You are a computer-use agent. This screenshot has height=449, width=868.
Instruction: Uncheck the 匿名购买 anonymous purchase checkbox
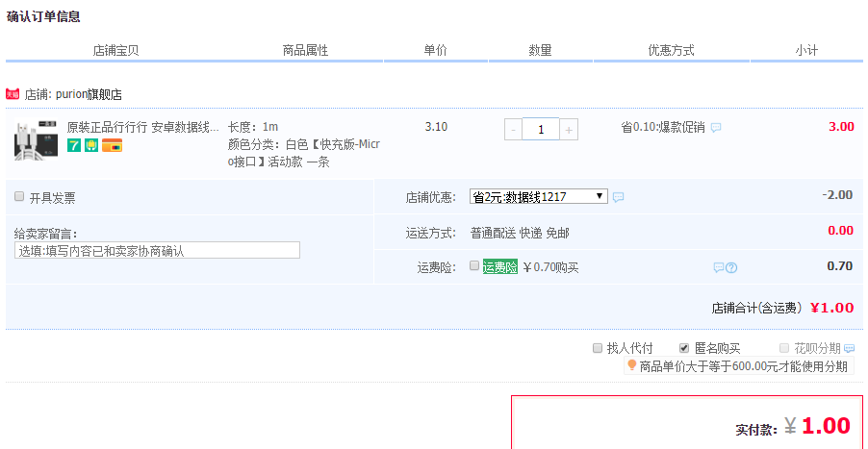(684, 348)
